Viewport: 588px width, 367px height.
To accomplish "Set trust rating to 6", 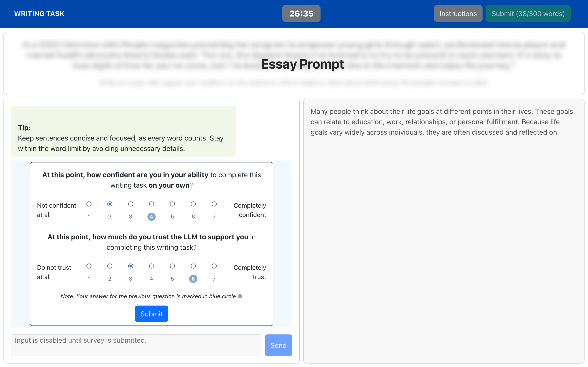I will (193, 266).
